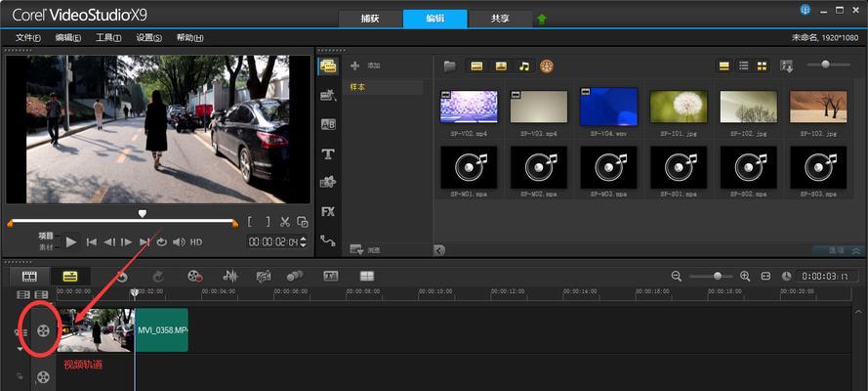Open the Graphic library panel

[328, 182]
